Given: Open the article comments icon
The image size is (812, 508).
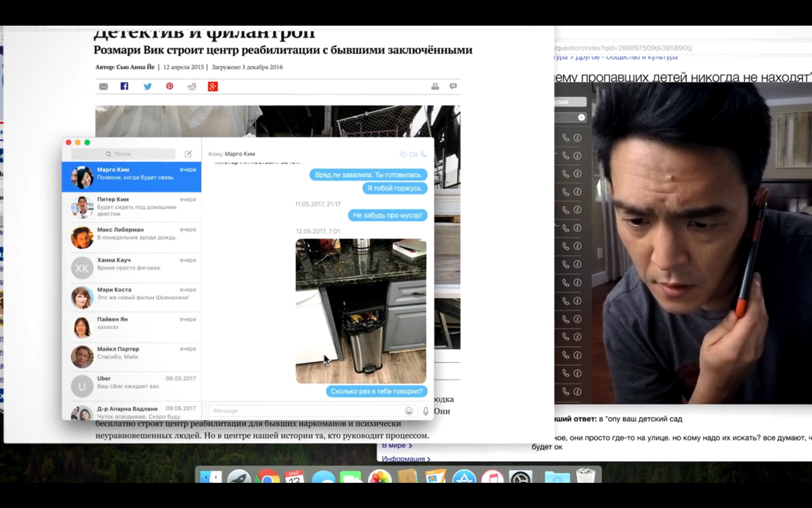Looking at the screenshot, I should click(x=453, y=86).
